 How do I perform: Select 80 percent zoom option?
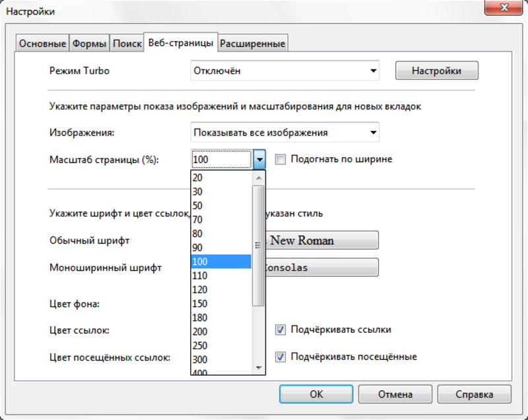pyautogui.click(x=221, y=233)
